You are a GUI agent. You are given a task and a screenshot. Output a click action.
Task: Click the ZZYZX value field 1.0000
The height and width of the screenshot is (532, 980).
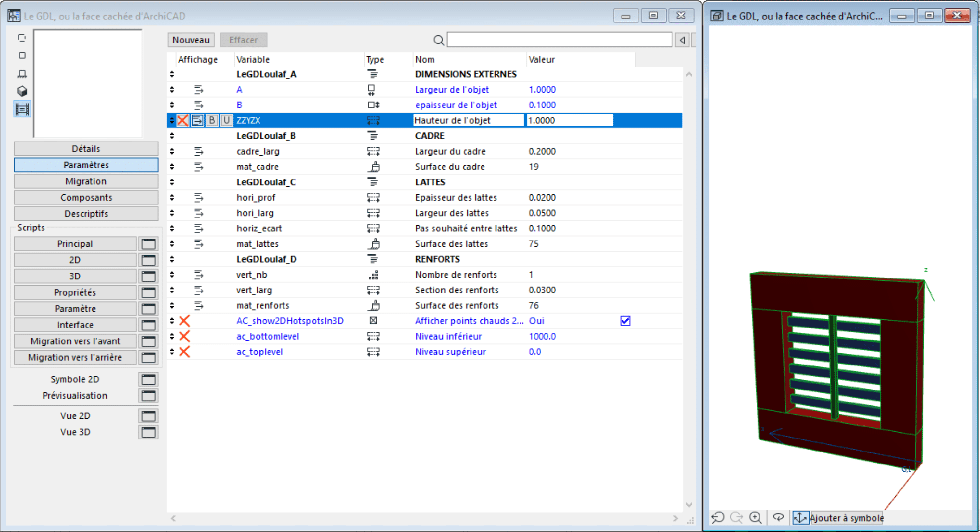click(570, 120)
